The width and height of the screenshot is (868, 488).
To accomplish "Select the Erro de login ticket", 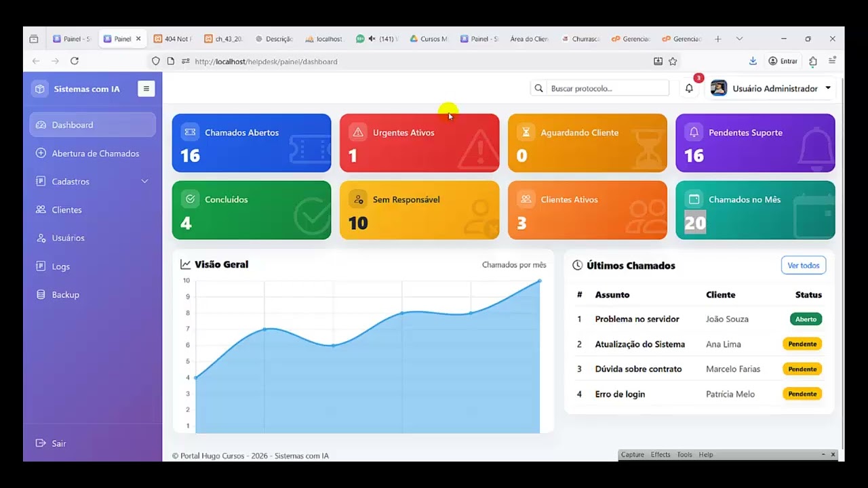I will click(x=620, y=394).
